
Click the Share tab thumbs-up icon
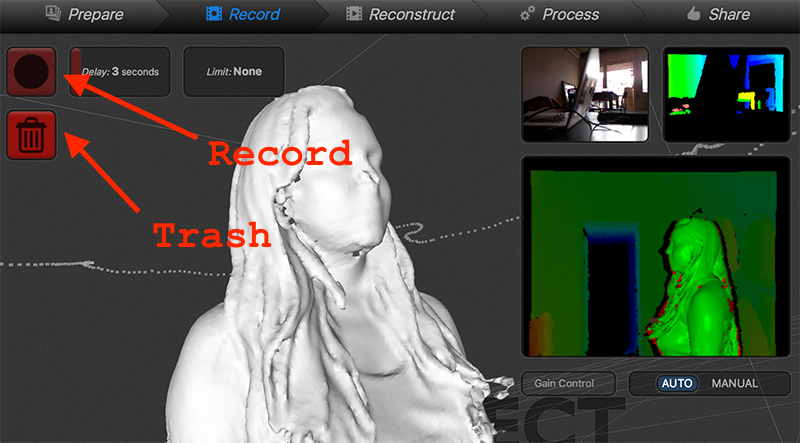[x=693, y=13]
